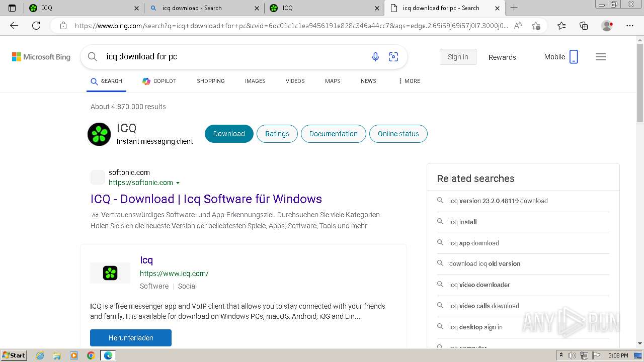Click the Herunterladen button
Image resolution: width=644 pixels, height=362 pixels.
coord(131,338)
